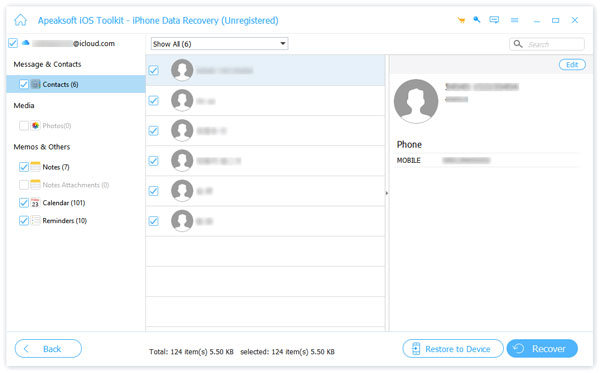600x373 pixels.
Task: Go to the home screen icon
Action: pos(21,20)
